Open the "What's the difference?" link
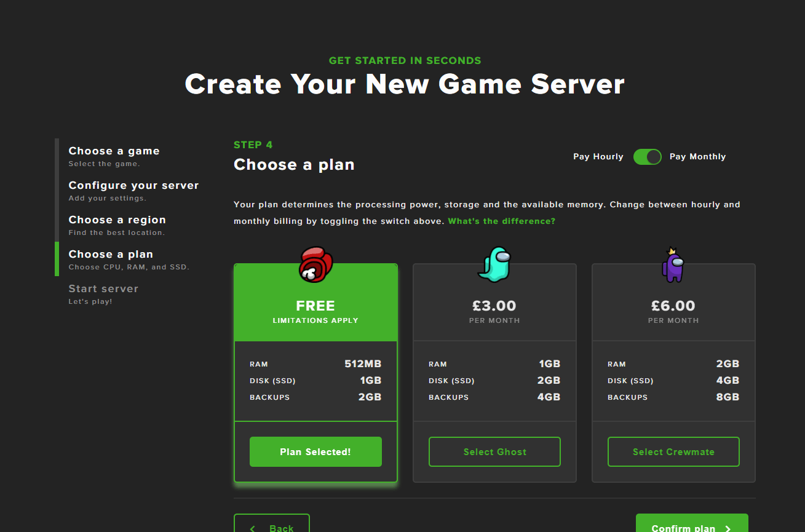The height and width of the screenshot is (532, 805). pos(503,221)
